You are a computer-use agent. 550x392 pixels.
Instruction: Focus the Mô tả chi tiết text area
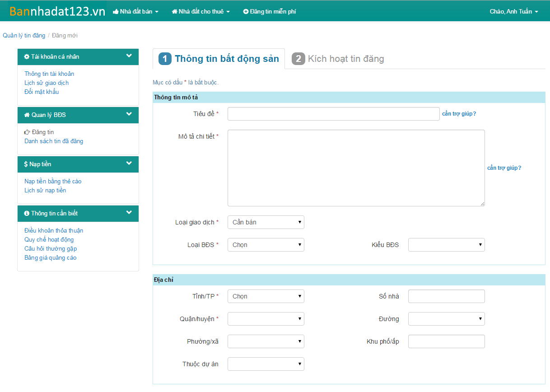tap(356, 168)
